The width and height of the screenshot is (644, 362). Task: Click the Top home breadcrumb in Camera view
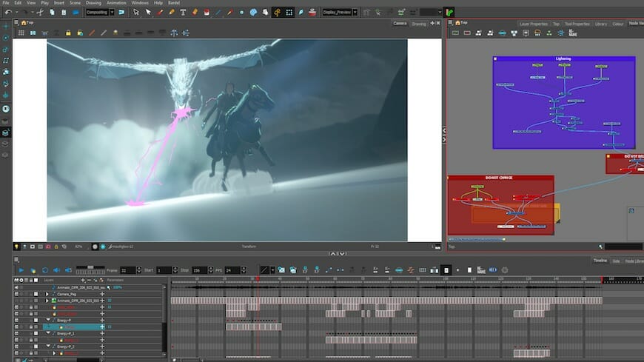click(27, 23)
